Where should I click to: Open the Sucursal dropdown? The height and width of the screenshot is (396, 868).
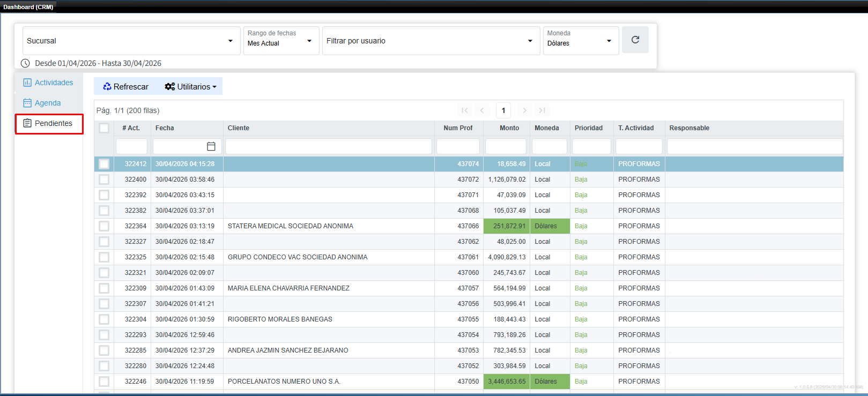[x=131, y=41]
